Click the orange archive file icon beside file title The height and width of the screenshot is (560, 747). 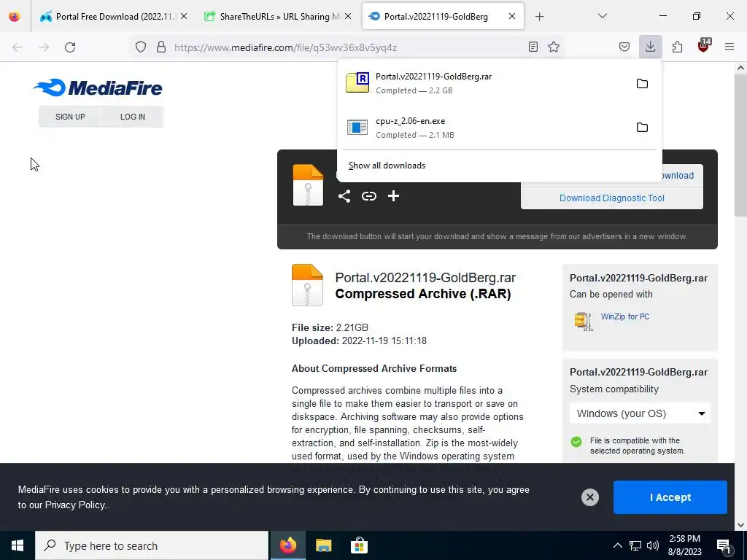(307, 285)
